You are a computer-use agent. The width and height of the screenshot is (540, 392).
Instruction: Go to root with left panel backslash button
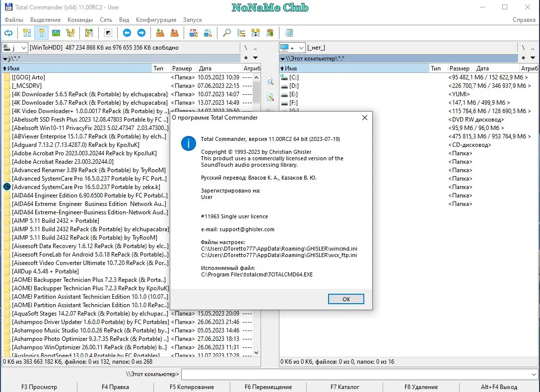[246, 48]
